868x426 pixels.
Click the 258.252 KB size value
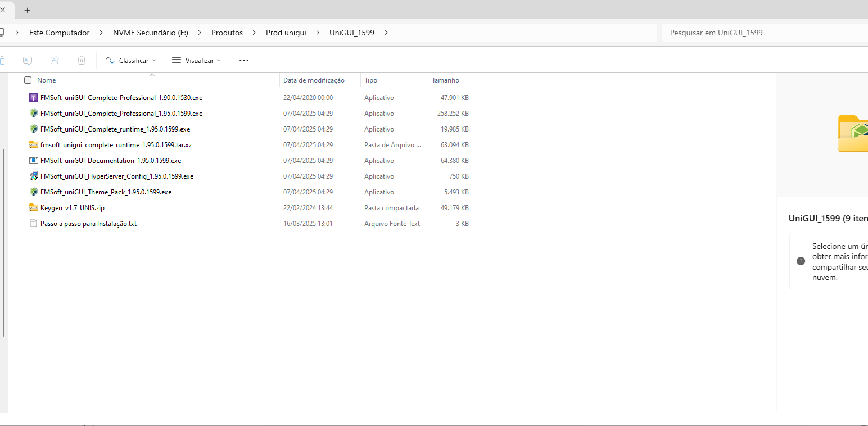point(453,113)
